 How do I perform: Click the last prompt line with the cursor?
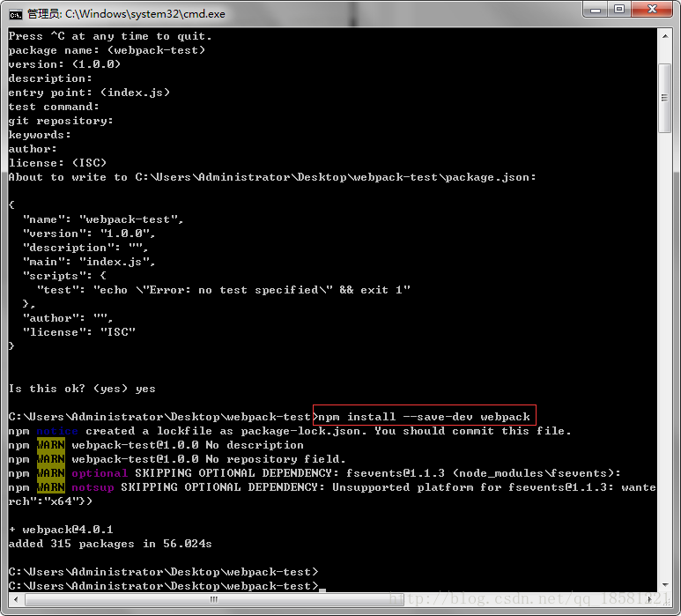pos(167,585)
